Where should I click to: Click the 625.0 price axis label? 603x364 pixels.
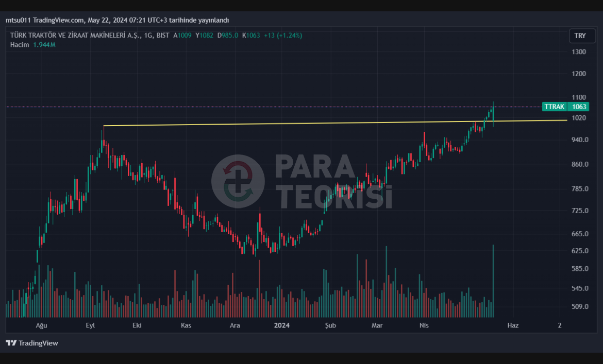click(580, 251)
